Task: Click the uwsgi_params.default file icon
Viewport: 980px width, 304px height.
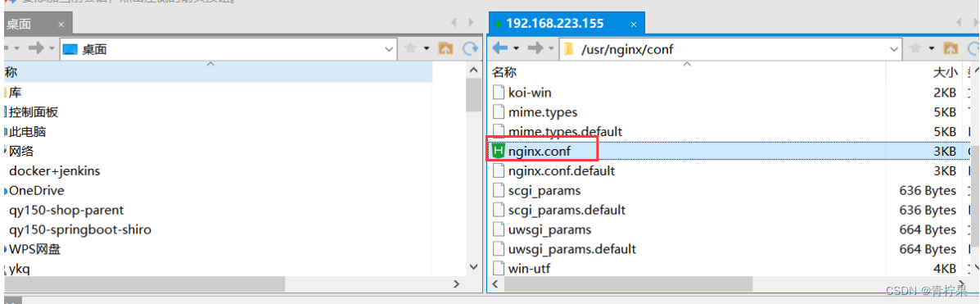Action: [x=498, y=249]
